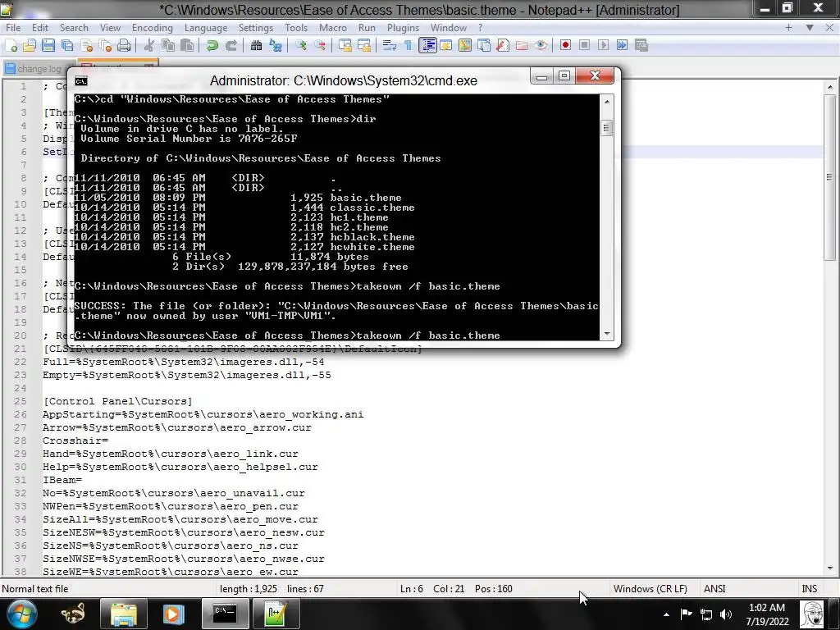
Task: Open the Encoding menu
Action: click(x=152, y=28)
